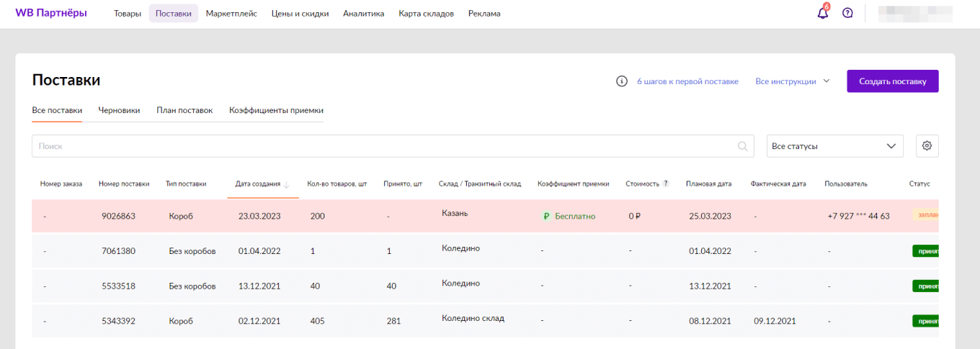Open the Поставки menu item

174,14
